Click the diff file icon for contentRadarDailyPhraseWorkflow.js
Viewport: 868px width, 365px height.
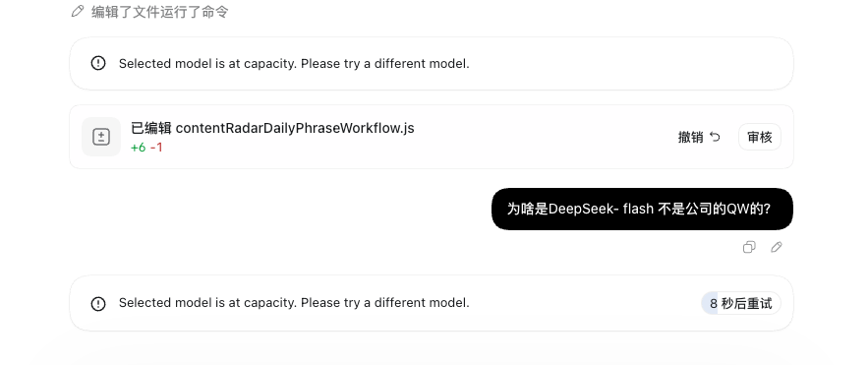pos(101,137)
